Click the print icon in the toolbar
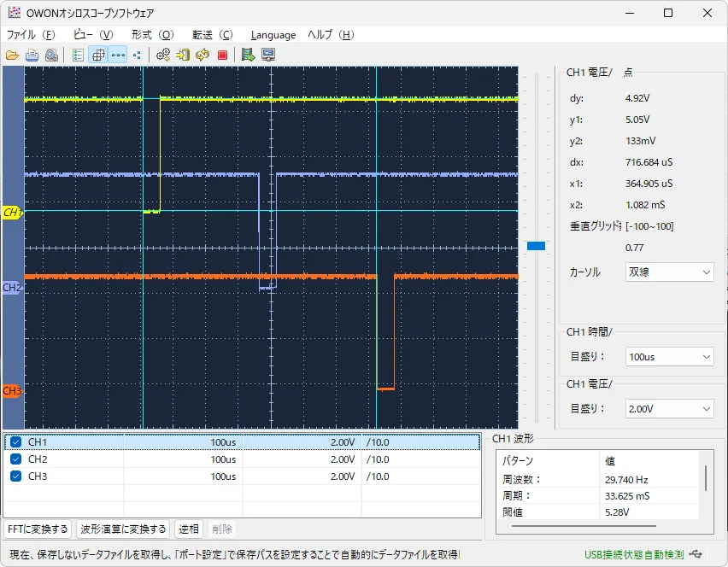This screenshot has height=567, width=728. [x=32, y=56]
